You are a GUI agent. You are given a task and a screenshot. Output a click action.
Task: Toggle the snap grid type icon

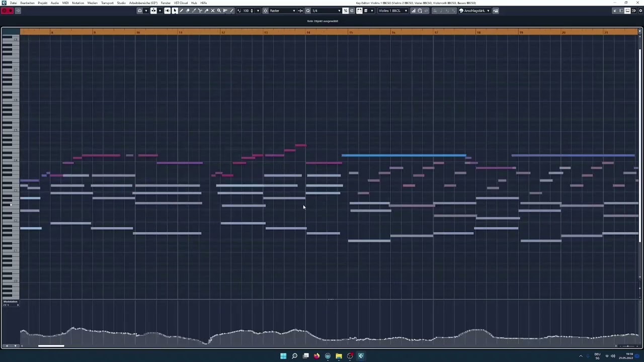(301, 11)
